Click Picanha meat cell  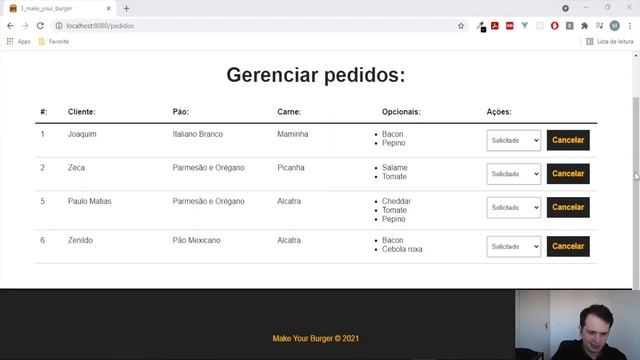[x=291, y=167]
